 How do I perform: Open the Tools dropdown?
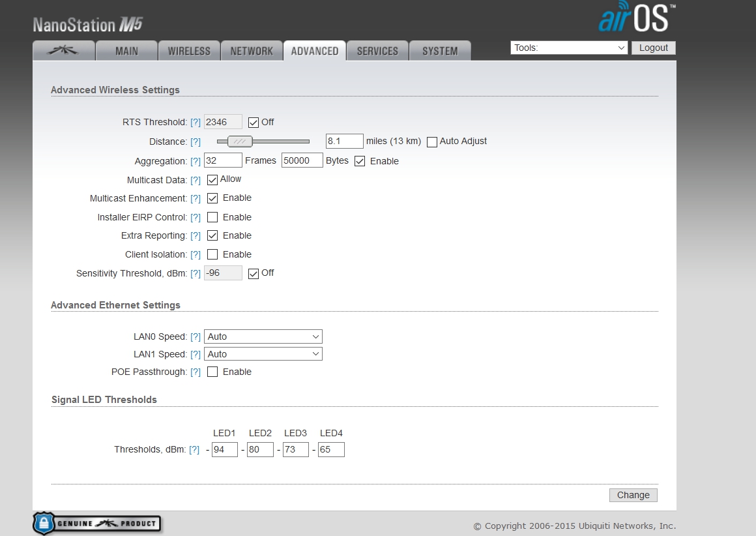coord(569,48)
